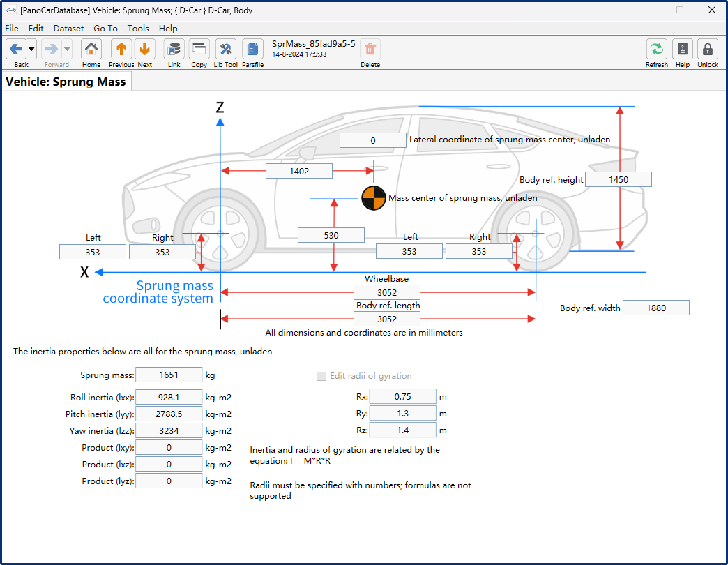Image resolution: width=728 pixels, height=565 pixels.
Task: Click the Refresh icon
Action: (656, 49)
